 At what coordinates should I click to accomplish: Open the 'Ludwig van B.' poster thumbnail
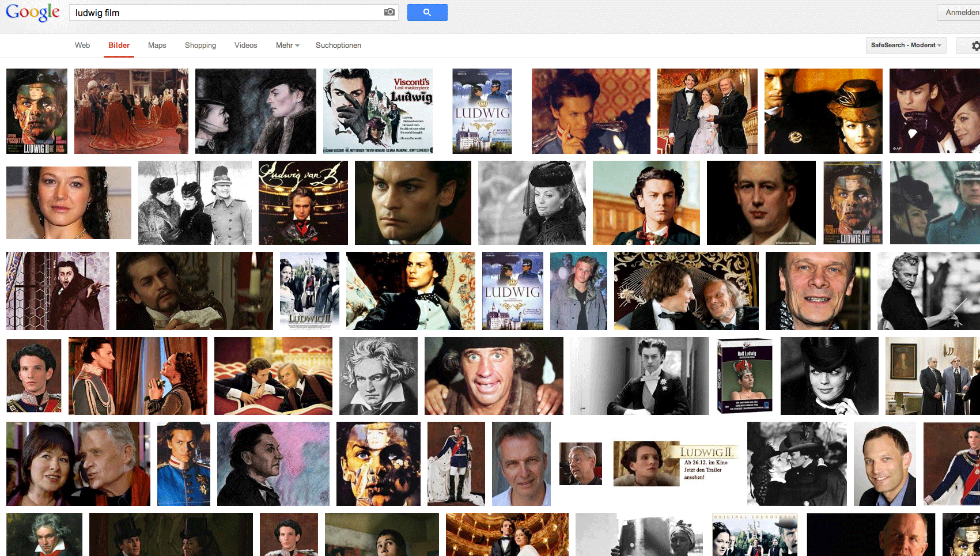click(303, 203)
